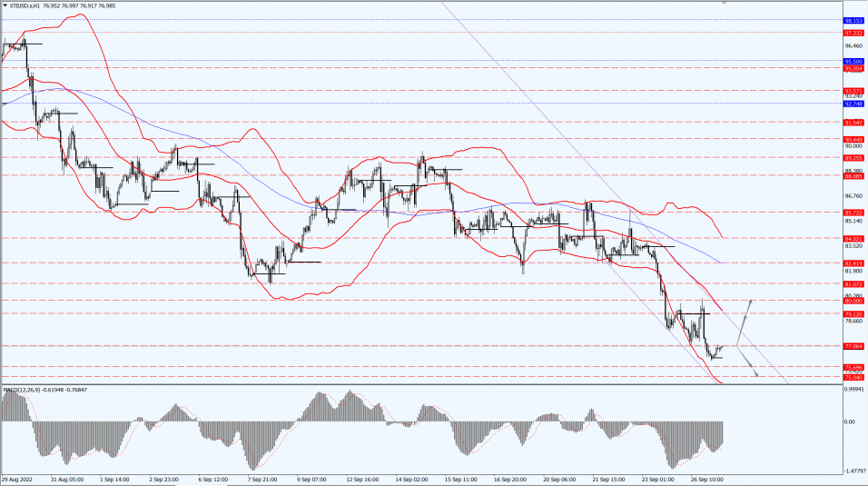Image resolution: width=868 pixels, height=486 pixels.
Task: Click the 85.722 horizontal line label
Action: 853,213
